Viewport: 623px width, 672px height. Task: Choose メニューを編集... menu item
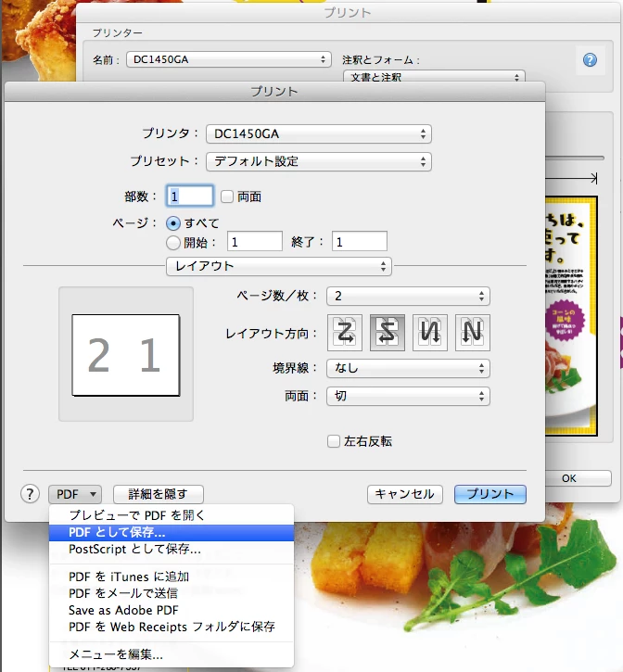point(172,654)
